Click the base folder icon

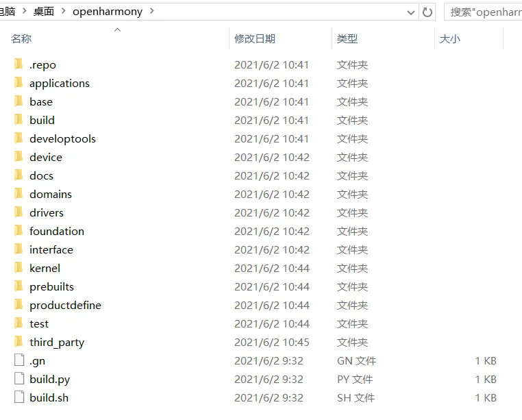point(19,101)
